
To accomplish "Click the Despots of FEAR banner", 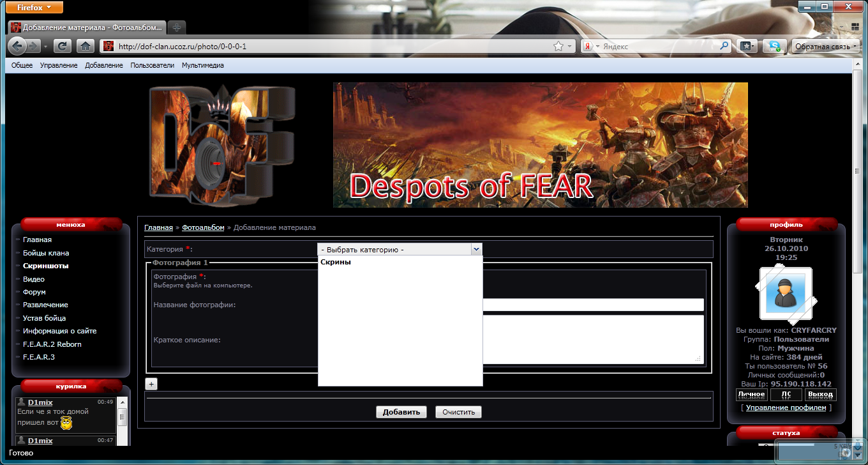I will (x=540, y=145).
